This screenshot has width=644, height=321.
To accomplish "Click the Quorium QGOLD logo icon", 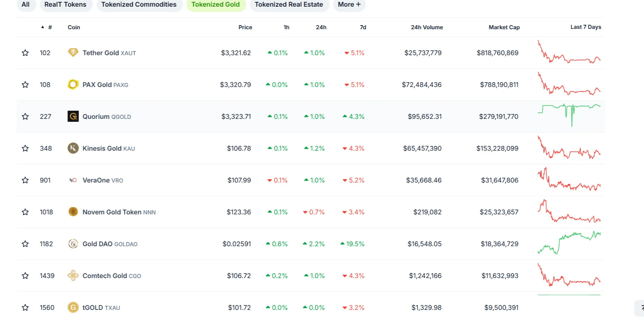I will click(73, 116).
